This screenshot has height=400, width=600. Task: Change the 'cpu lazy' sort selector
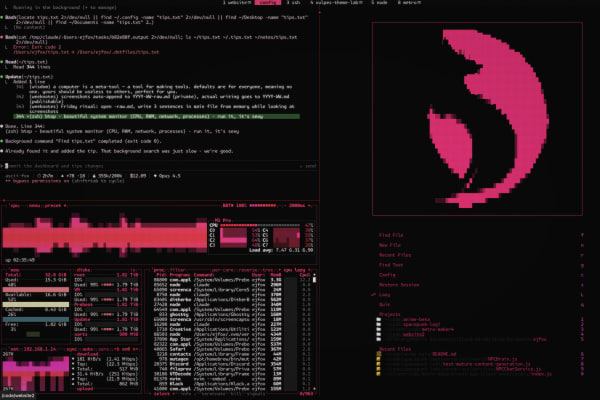point(297,270)
